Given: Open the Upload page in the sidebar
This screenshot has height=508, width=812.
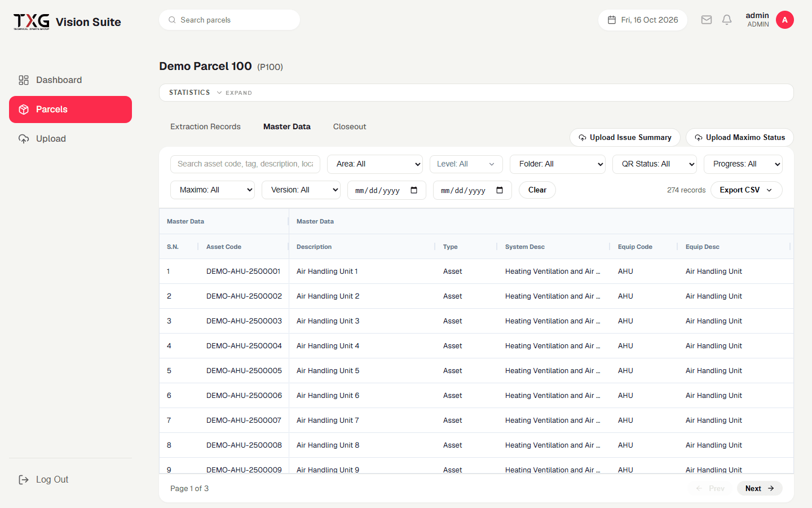Looking at the screenshot, I should point(70,139).
